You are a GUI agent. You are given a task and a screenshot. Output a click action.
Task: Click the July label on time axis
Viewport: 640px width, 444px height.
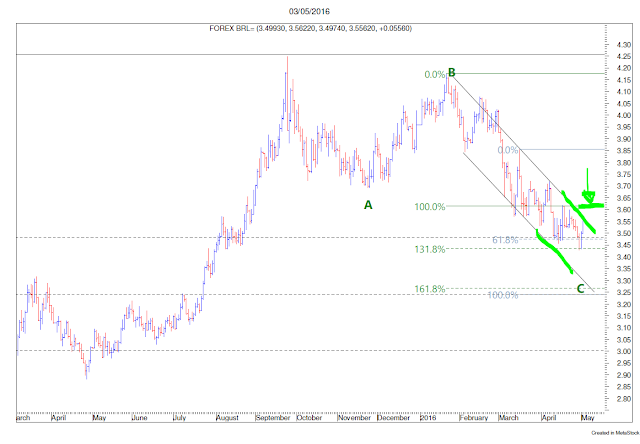[x=180, y=418]
